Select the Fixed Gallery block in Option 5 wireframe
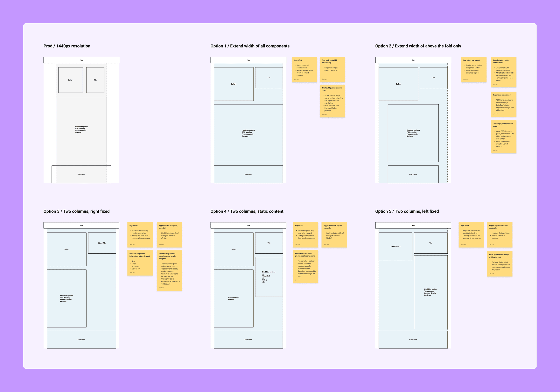The height and width of the screenshot is (392, 560). pos(395,246)
